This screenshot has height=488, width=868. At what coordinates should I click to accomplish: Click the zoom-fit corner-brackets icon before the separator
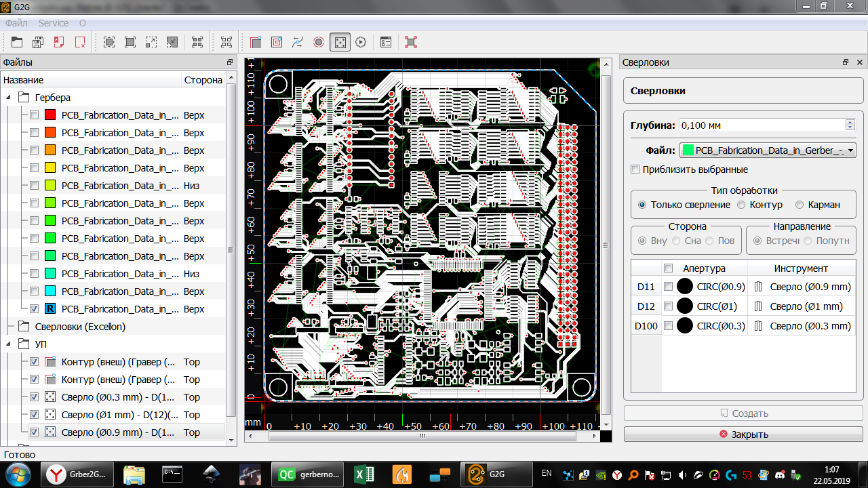[197, 42]
